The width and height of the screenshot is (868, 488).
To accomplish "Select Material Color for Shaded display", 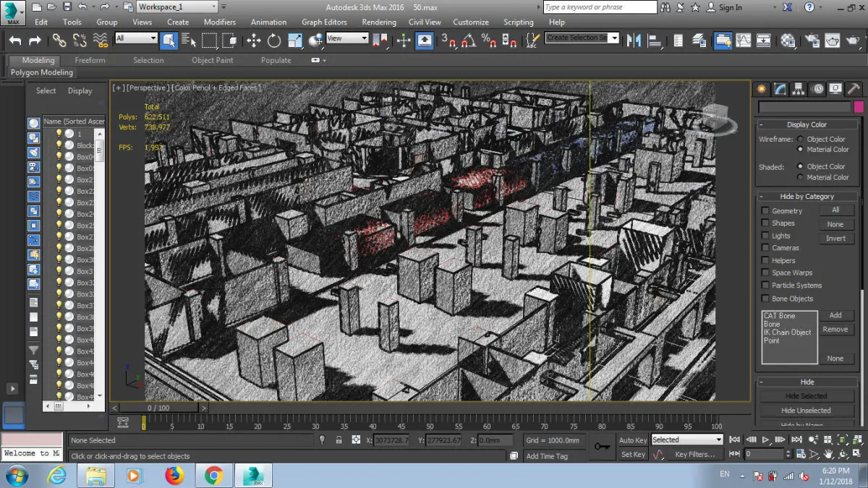I will pos(800,177).
